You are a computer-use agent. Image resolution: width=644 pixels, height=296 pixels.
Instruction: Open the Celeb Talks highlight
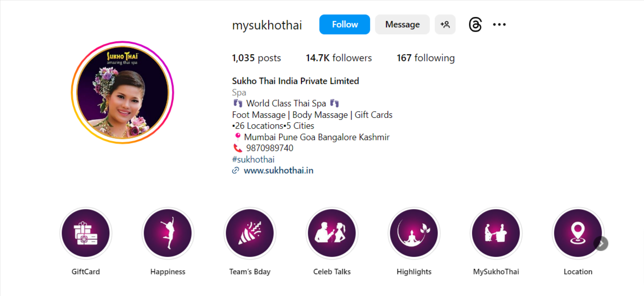click(332, 233)
